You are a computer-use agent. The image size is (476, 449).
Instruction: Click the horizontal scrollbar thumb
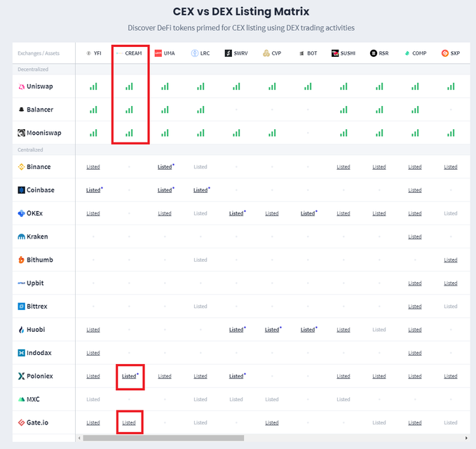163,438
